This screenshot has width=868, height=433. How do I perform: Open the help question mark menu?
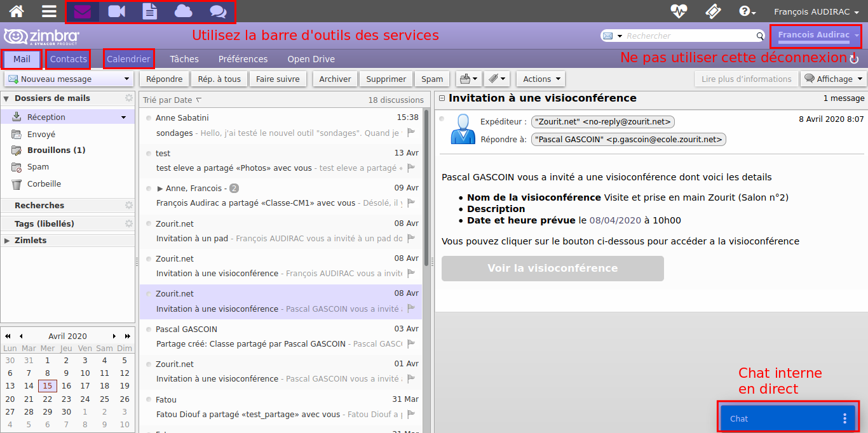(747, 11)
